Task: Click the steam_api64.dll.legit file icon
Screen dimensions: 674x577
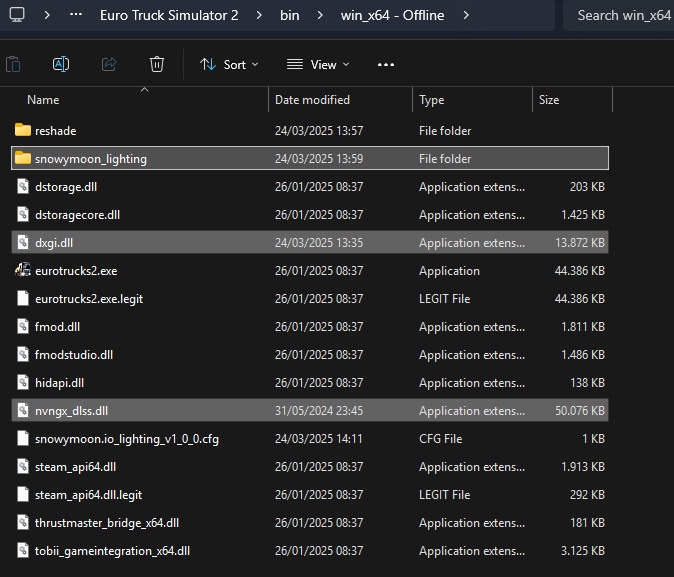Action: pyautogui.click(x=23, y=494)
